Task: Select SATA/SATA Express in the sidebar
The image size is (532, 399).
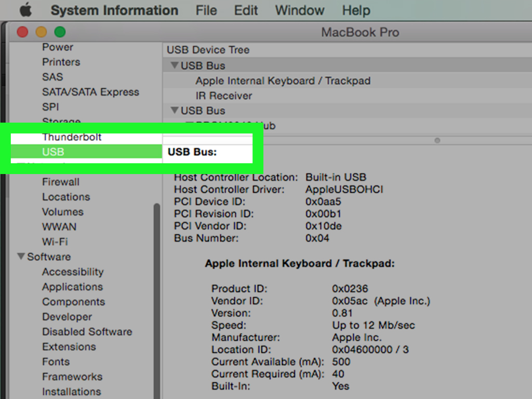Action: pos(90,92)
